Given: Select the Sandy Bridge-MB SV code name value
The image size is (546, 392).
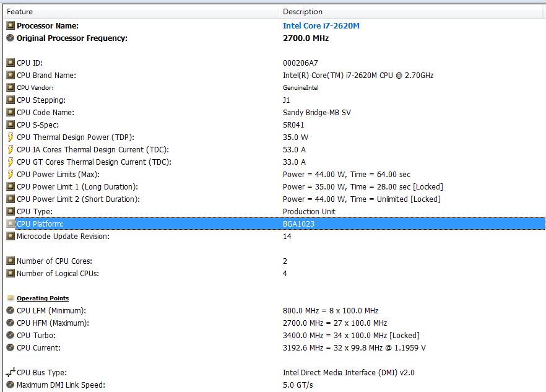Looking at the screenshot, I should [x=317, y=113].
